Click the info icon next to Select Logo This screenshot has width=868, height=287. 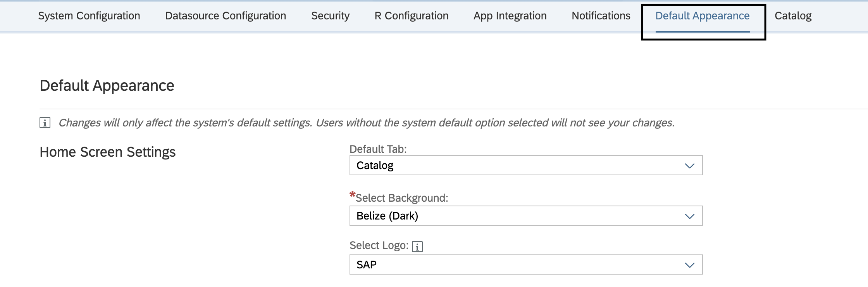click(x=417, y=247)
